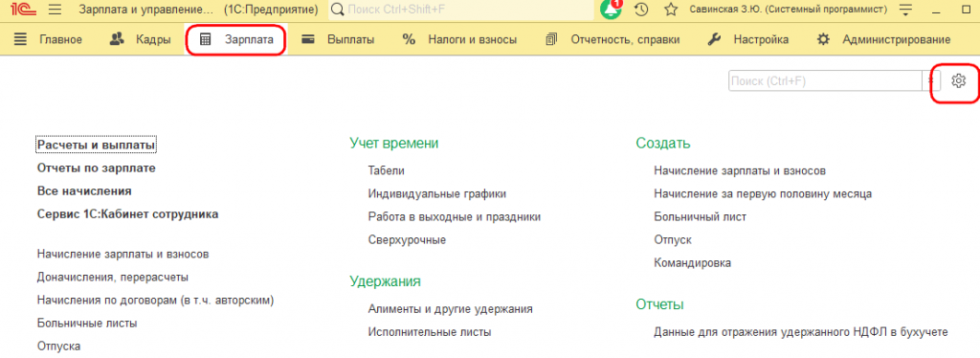980x358 pixels.
Task: Open Индивидуальные графики link
Action: [x=436, y=193]
